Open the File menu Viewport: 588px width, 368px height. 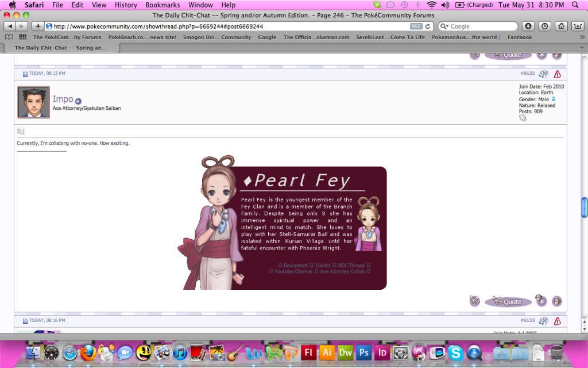(57, 5)
